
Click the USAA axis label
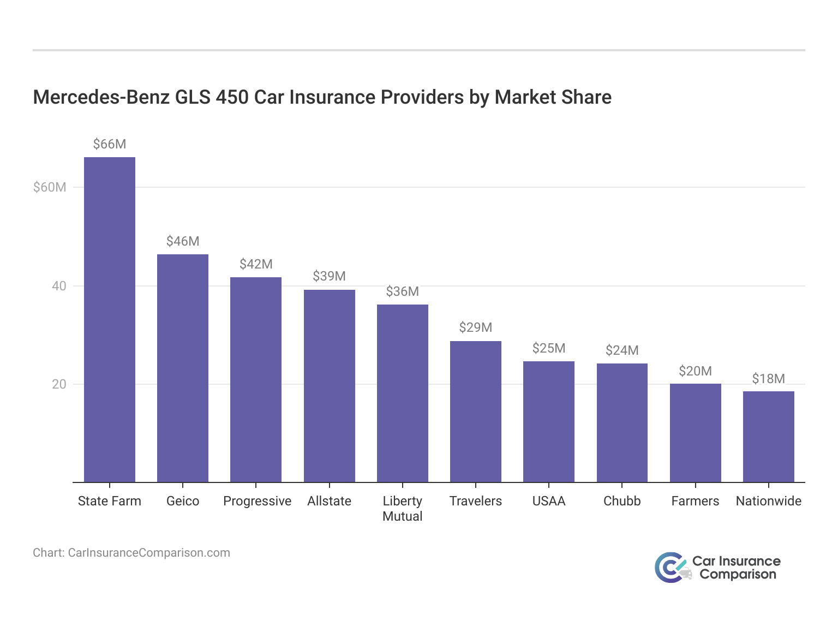click(549, 501)
